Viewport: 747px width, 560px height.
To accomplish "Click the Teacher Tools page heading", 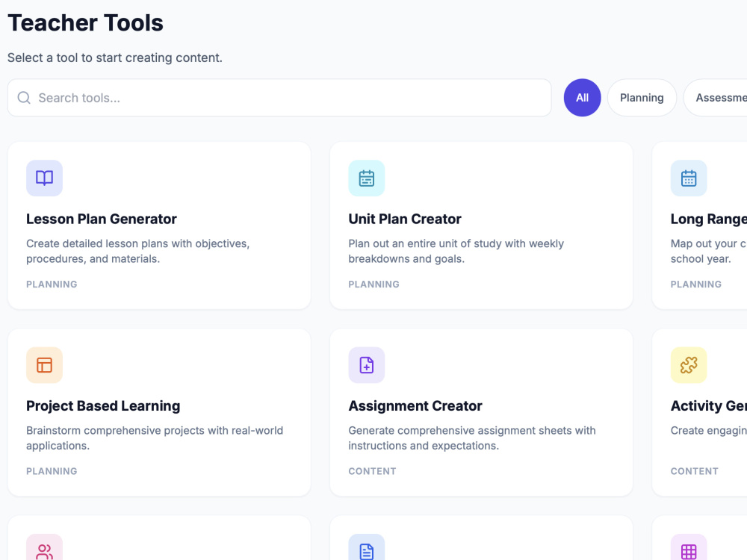I will pyautogui.click(x=85, y=23).
